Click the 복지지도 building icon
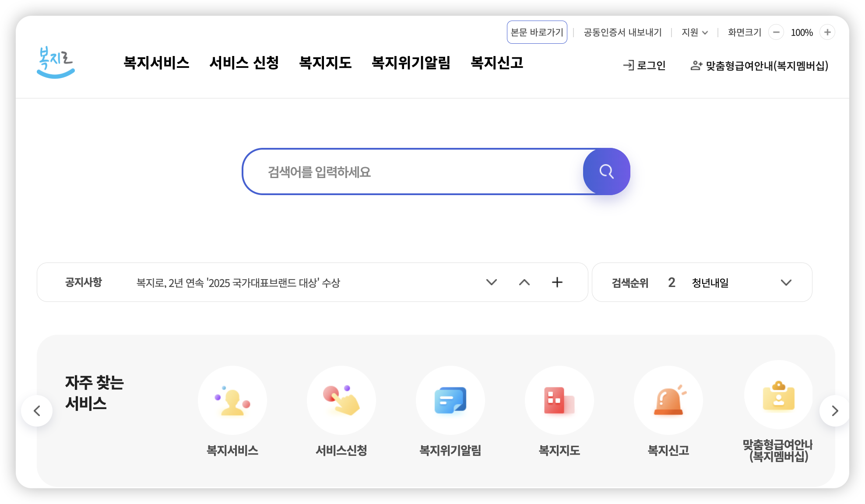 point(559,400)
